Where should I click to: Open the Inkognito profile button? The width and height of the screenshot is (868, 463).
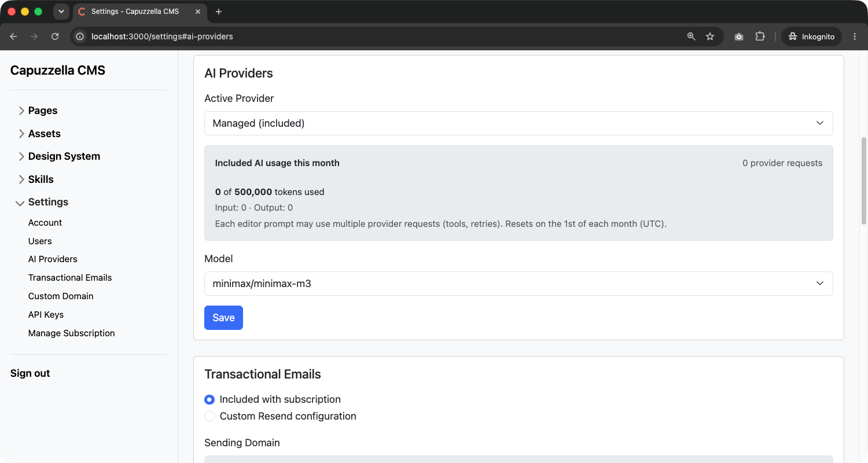pos(812,36)
